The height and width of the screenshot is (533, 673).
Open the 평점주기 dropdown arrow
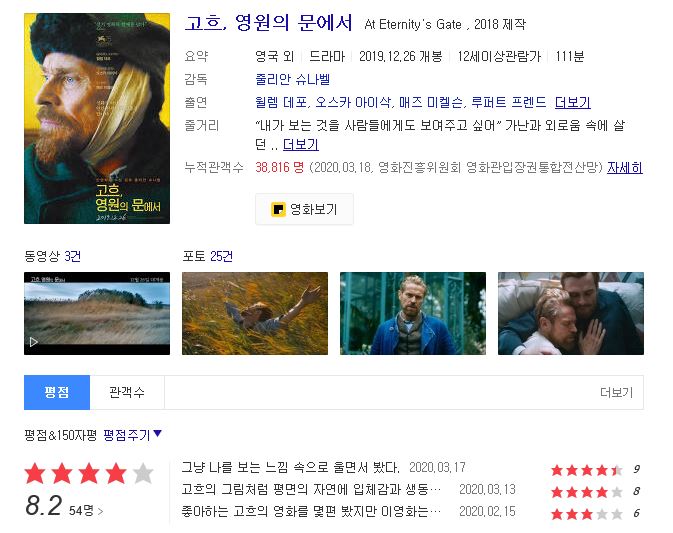(157, 433)
